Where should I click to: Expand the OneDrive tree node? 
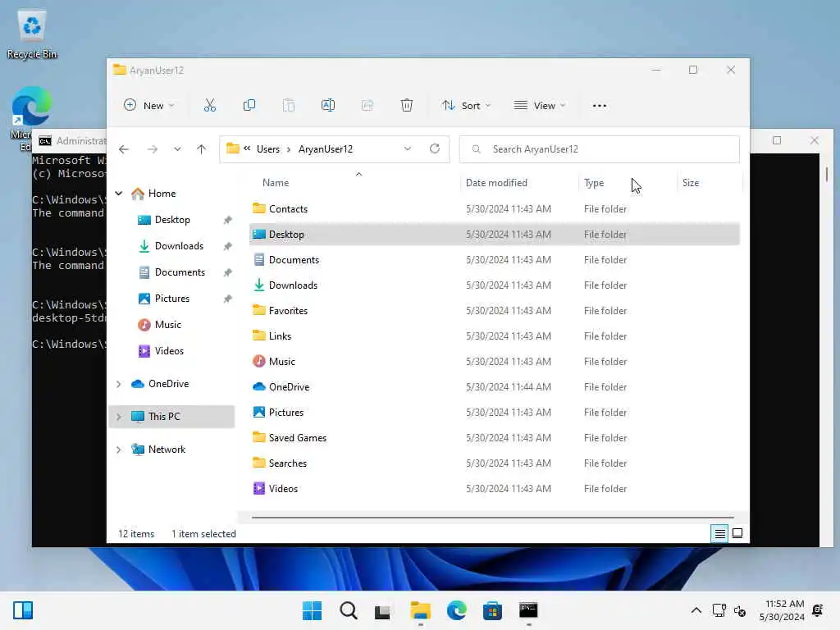119,384
